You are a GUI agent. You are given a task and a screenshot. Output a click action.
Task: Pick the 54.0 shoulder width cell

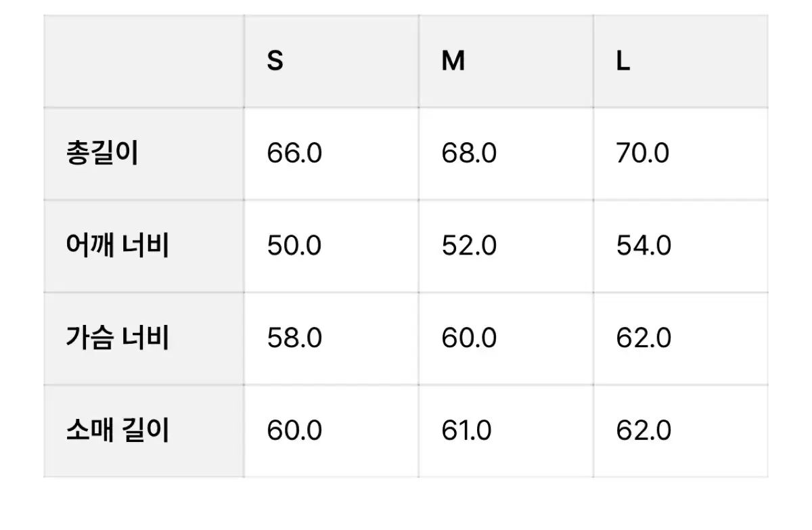point(644,246)
